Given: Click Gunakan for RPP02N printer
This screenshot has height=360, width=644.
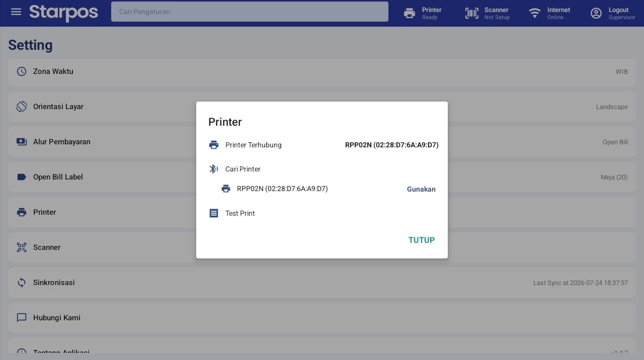Looking at the screenshot, I should (421, 189).
